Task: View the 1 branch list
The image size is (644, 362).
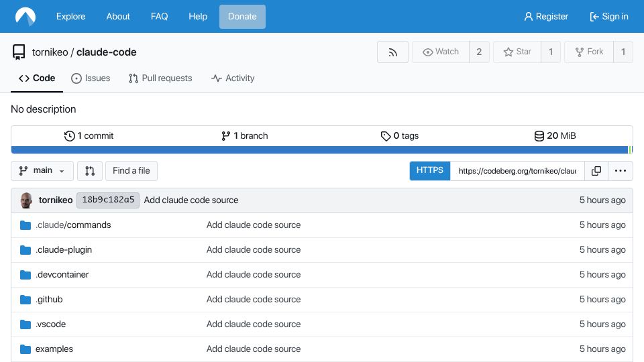Action: tap(244, 136)
